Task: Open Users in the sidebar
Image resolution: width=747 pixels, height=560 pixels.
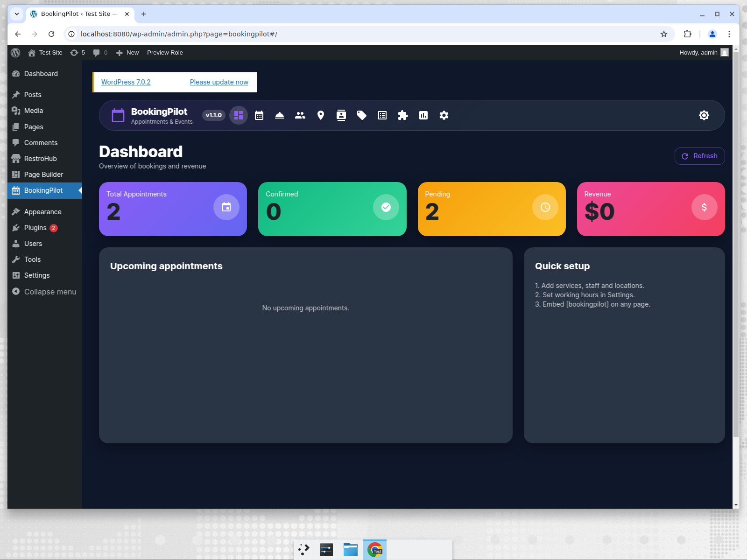Action: pyautogui.click(x=45, y=244)
